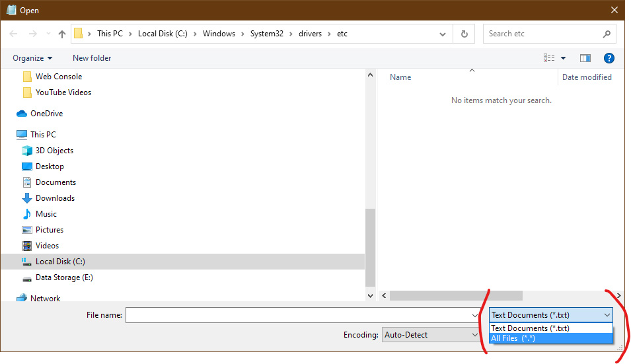Image resolution: width=631 pixels, height=364 pixels.
Task: Open the Organize menu
Action: pyautogui.click(x=32, y=58)
